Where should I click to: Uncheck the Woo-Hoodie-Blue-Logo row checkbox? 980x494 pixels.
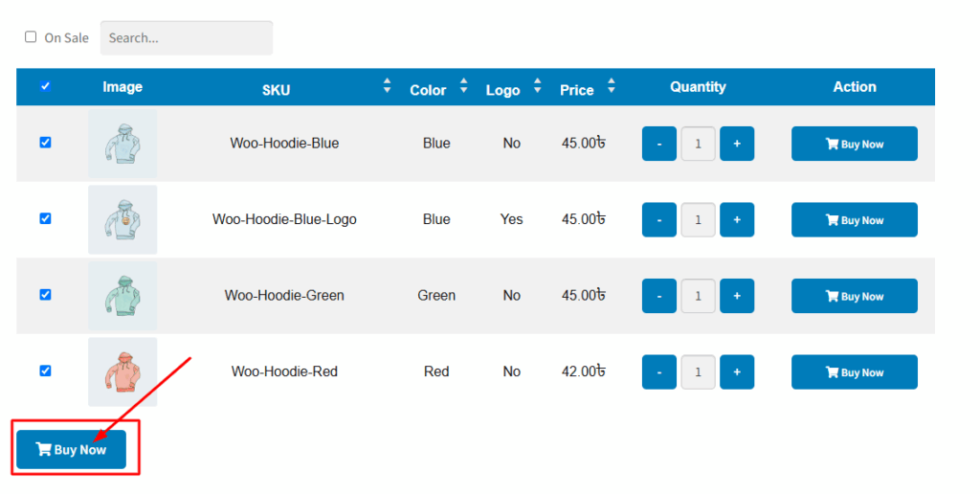[45, 218]
